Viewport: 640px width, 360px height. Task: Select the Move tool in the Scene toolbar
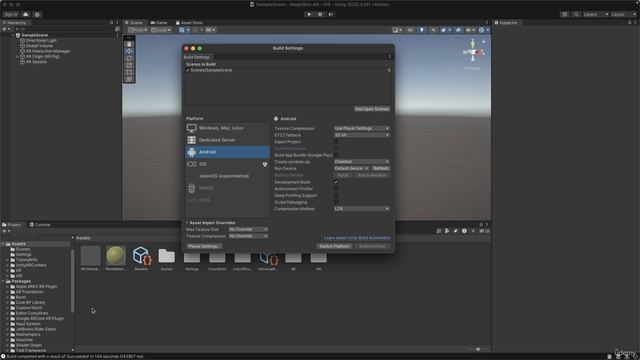click(129, 51)
